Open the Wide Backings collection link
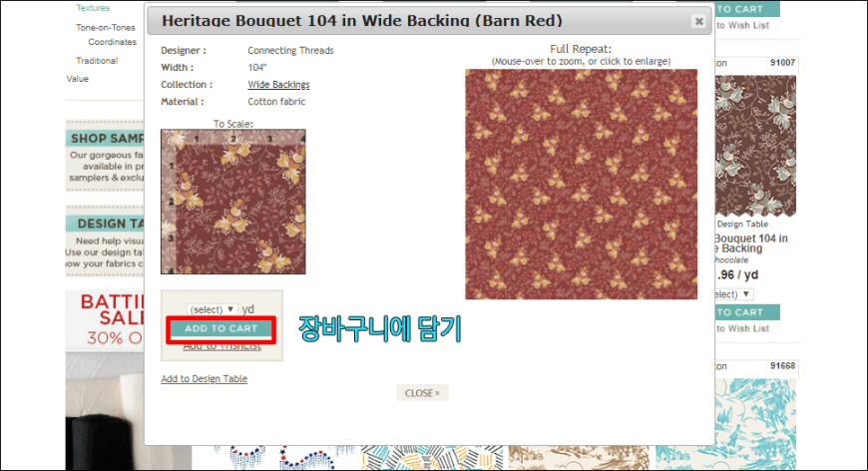This screenshot has height=471, width=868. click(278, 85)
